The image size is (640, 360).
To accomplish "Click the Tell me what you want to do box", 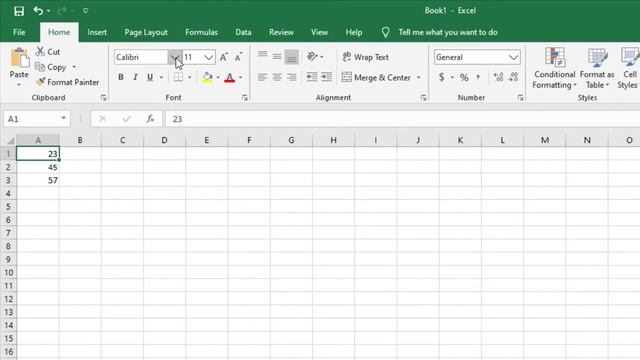I will coord(448,32).
